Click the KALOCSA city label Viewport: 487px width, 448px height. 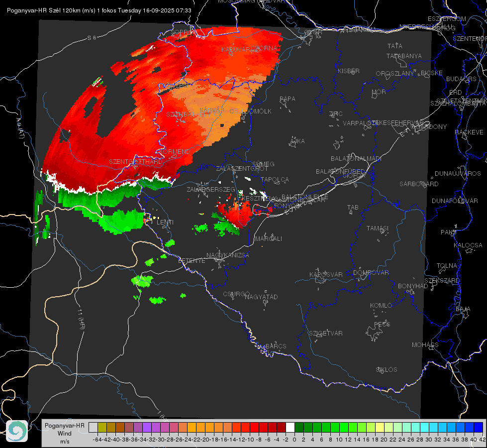468,245
